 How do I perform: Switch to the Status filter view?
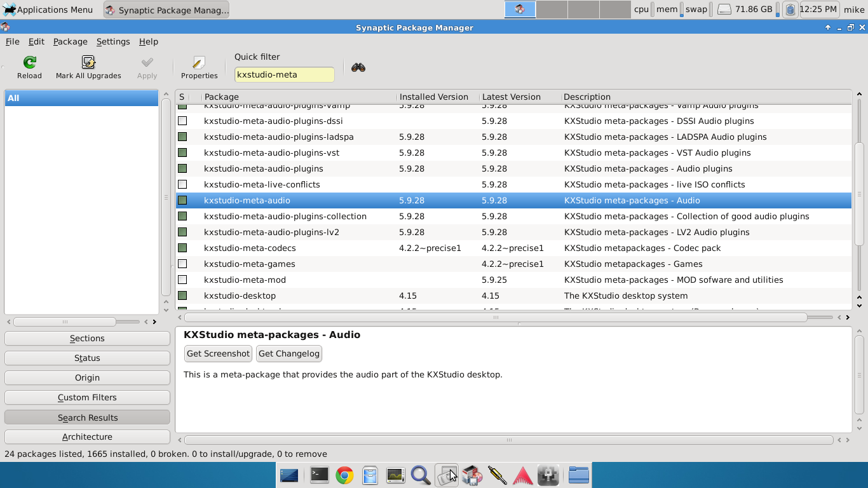point(87,358)
